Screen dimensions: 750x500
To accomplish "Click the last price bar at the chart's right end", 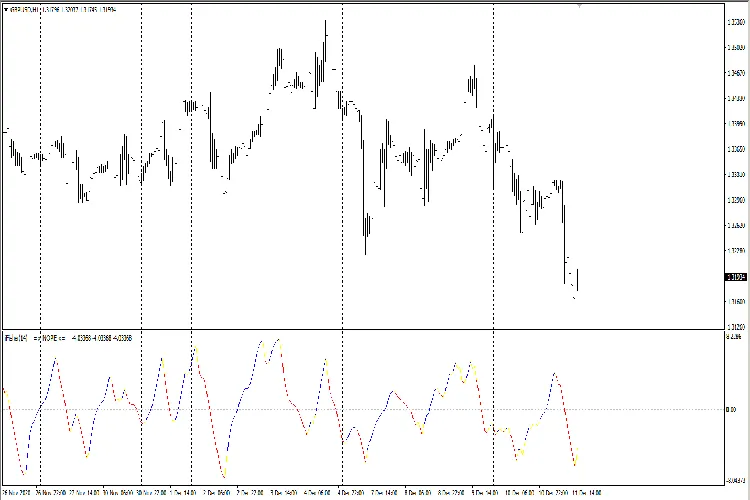I will click(x=577, y=280).
